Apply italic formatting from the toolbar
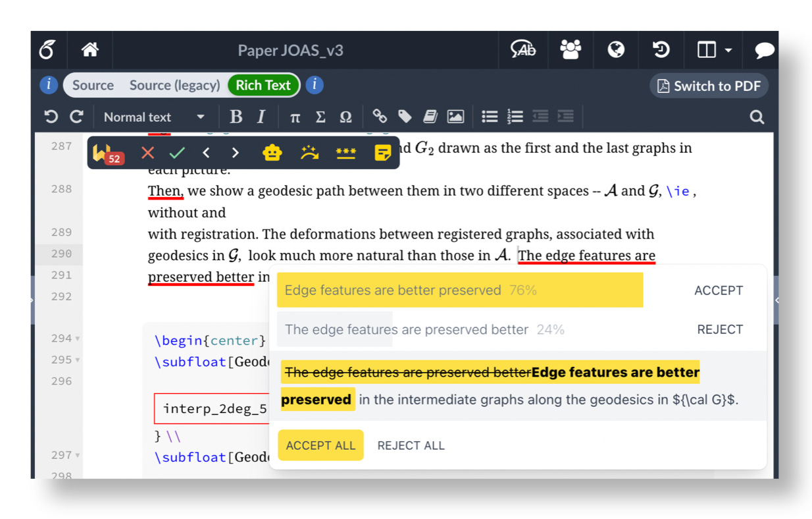The height and width of the screenshot is (519, 812). coord(261,117)
